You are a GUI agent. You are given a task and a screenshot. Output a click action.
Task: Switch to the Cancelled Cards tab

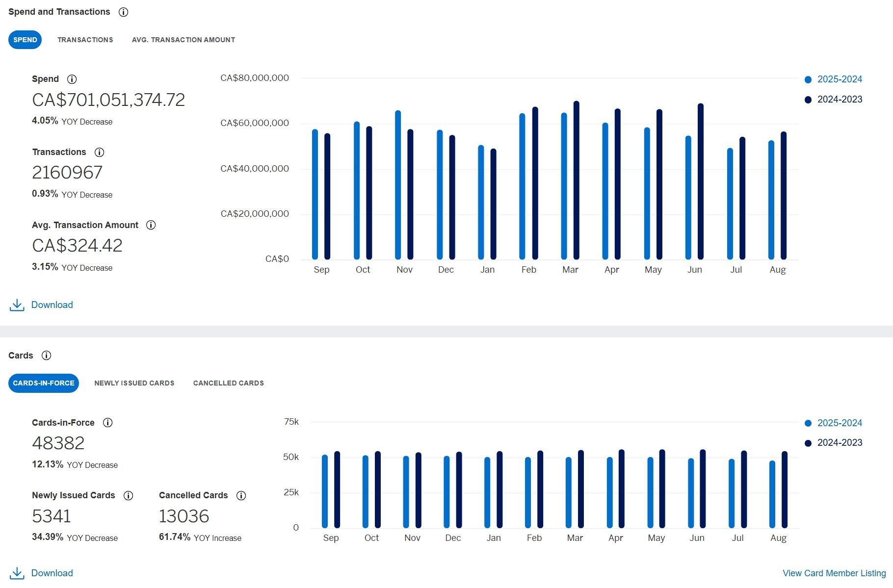pos(228,383)
